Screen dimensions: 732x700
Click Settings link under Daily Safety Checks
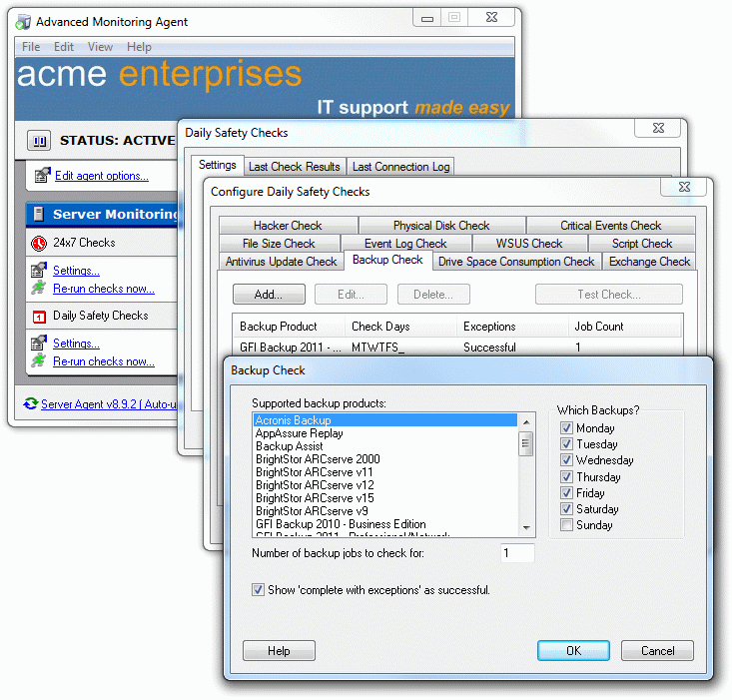[76, 344]
